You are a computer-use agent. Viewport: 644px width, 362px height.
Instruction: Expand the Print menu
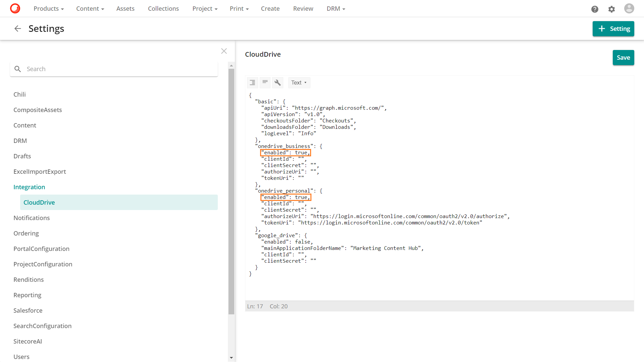239,8
